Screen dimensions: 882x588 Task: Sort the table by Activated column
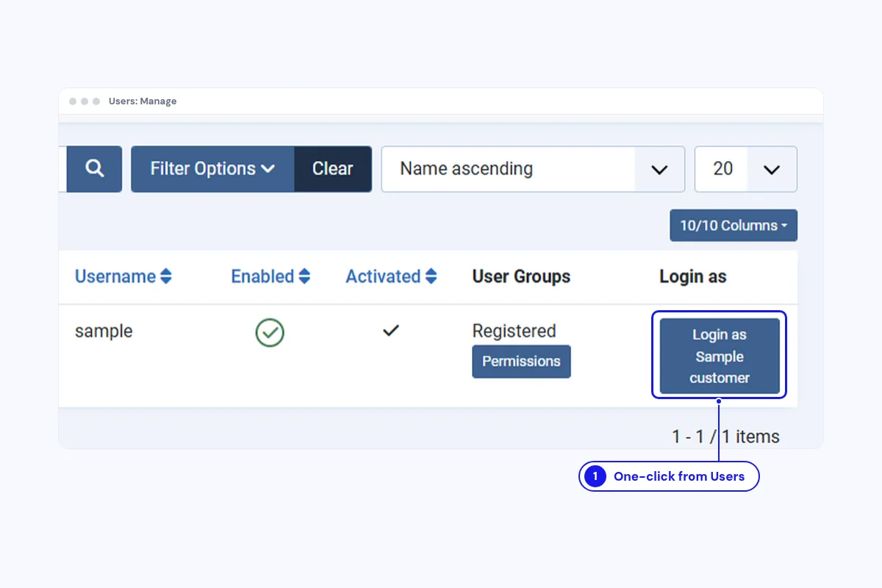coord(392,276)
